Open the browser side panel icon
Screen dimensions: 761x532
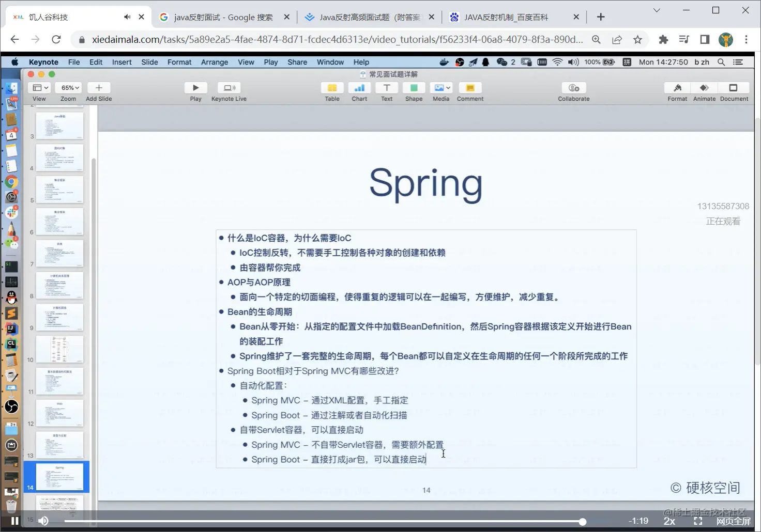tap(705, 40)
